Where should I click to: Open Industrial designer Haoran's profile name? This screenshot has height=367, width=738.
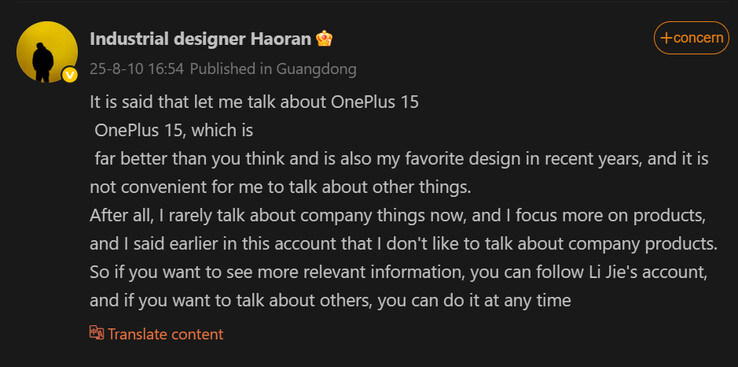tap(201, 39)
